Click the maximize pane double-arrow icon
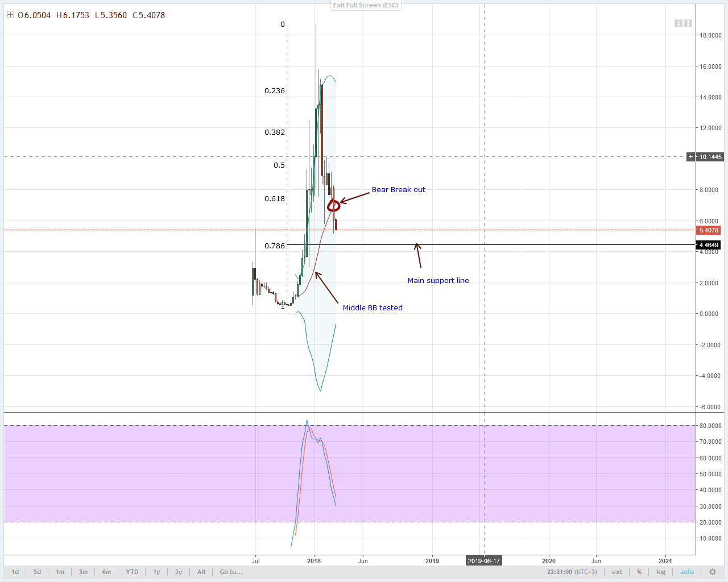This screenshot has height=582, width=728. click(688, 23)
